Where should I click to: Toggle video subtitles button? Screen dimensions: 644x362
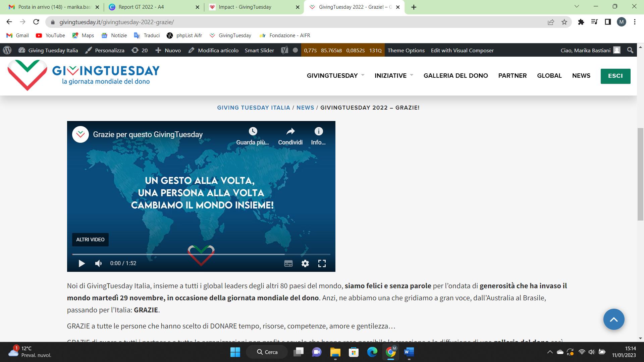click(288, 263)
